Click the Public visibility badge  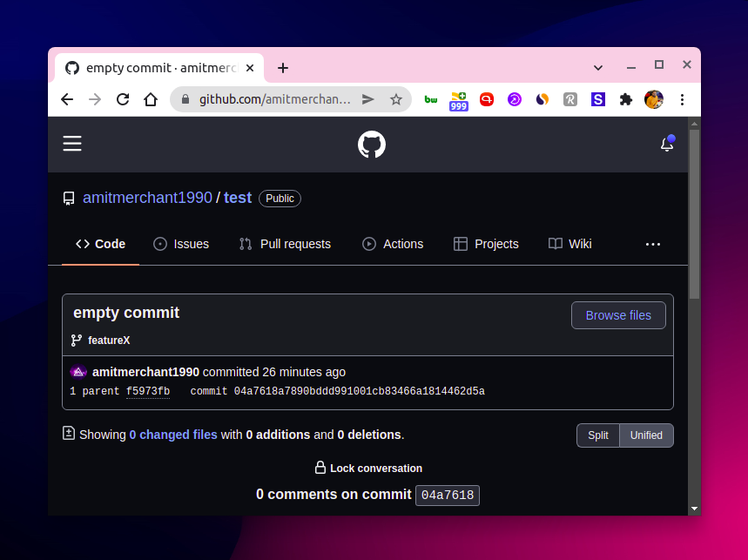(280, 199)
